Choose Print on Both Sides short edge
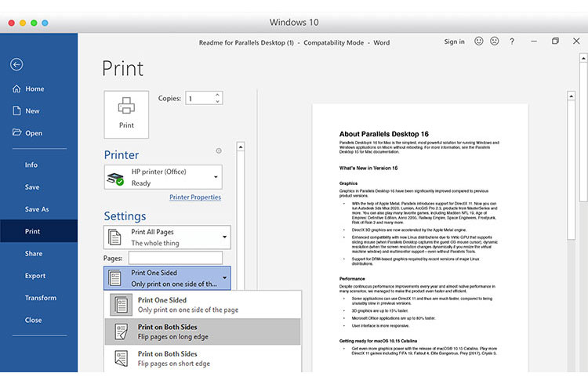This screenshot has height=384, width=588. pos(202,358)
